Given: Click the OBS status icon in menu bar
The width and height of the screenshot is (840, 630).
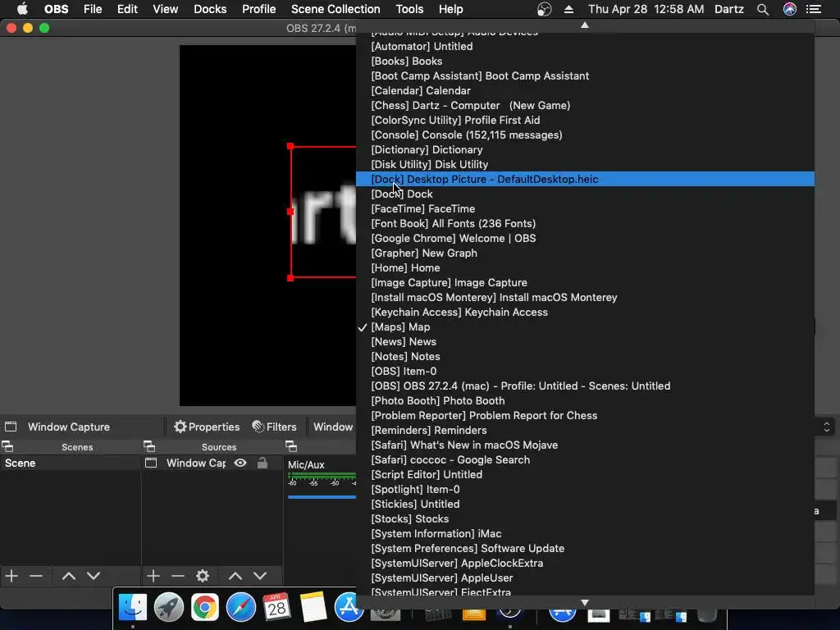Looking at the screenshot, I should click(x=545, y=9).
